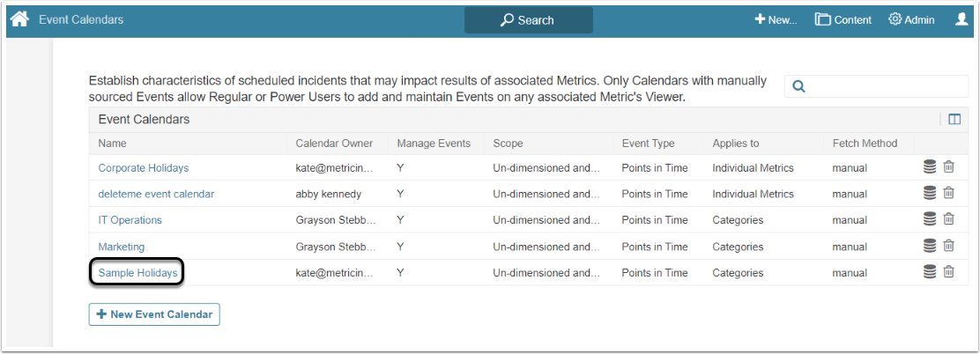Screen dimensions: 980x354
Task: Click database icon for Corporate Holidays row
Action: pyautogui.click(x=930, y=167)
